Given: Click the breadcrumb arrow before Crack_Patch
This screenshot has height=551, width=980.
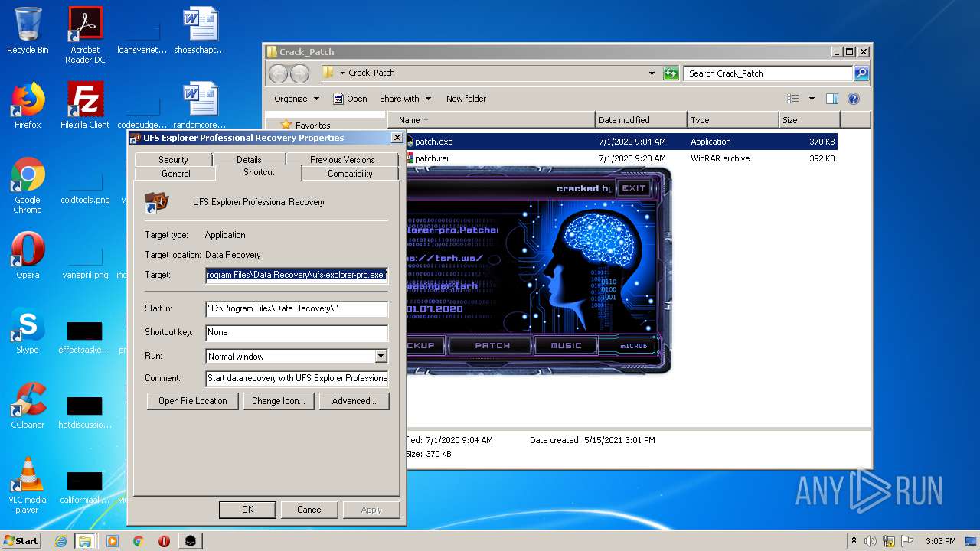Looking at the screenshot, I should pos(343,73).
